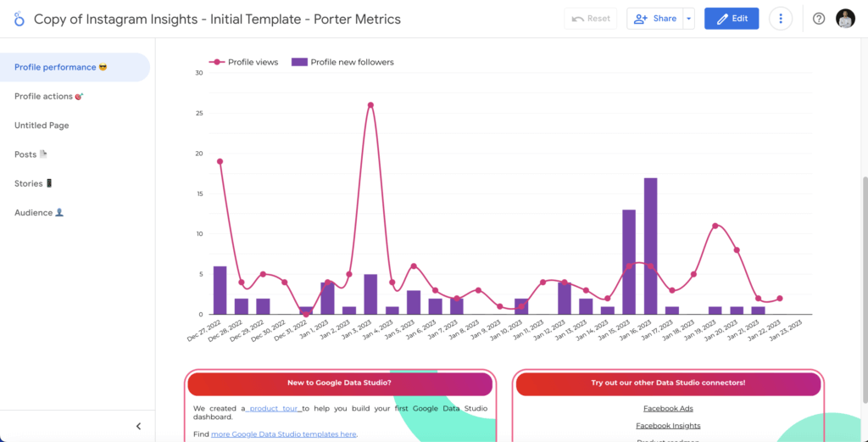Click the Jan 23, 2023 axis label
Image resolution: width=868 pixels, height=442 pixels.
(x=787, y=331)
